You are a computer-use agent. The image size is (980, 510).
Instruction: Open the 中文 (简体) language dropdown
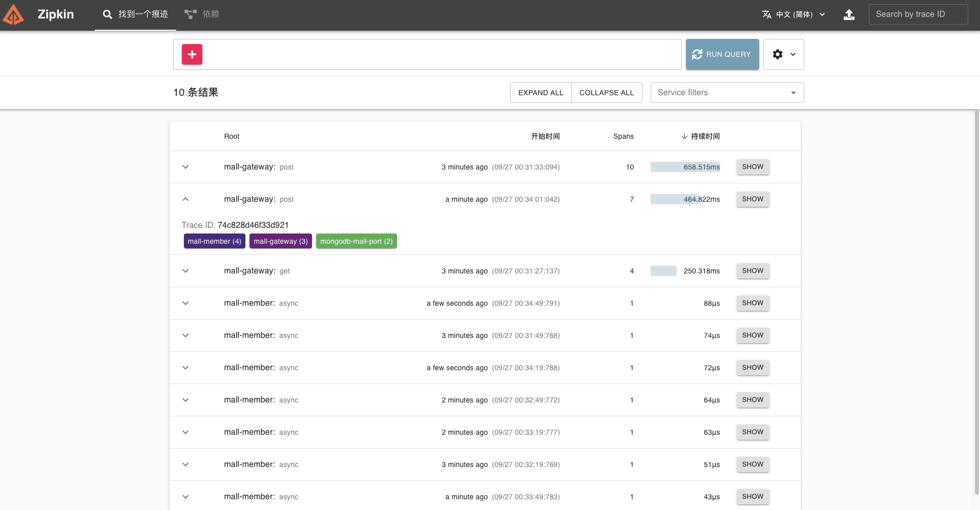794,14
